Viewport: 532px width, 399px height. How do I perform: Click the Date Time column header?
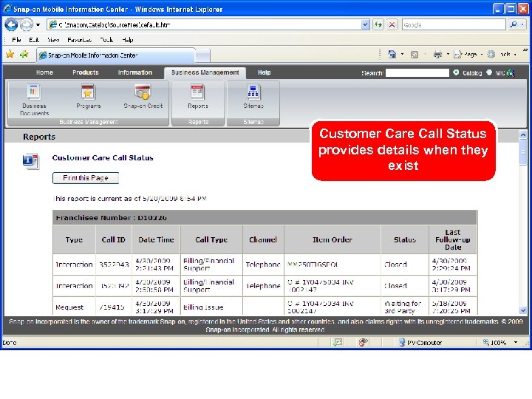156,239
